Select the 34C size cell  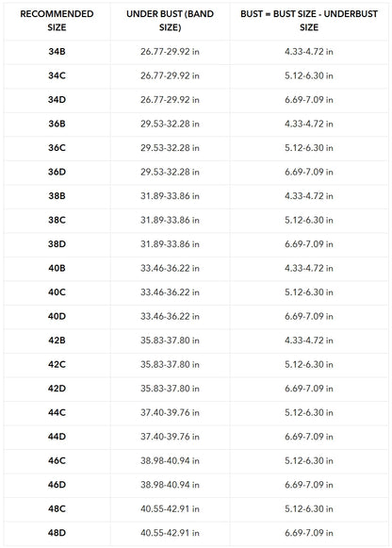click(57, 75)
